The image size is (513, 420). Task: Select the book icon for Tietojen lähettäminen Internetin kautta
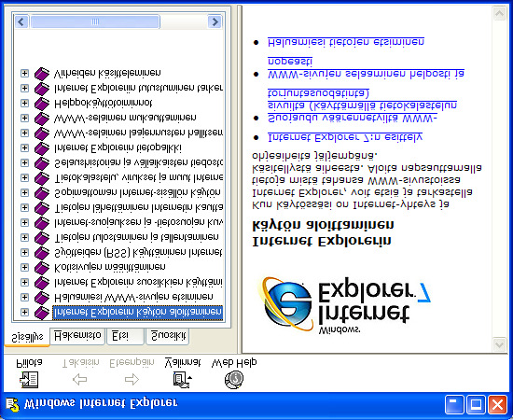click(42, 207)
